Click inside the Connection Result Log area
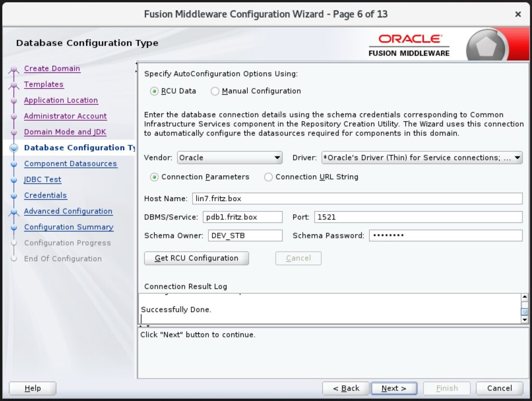532x401 pixels. pos(329,308)
